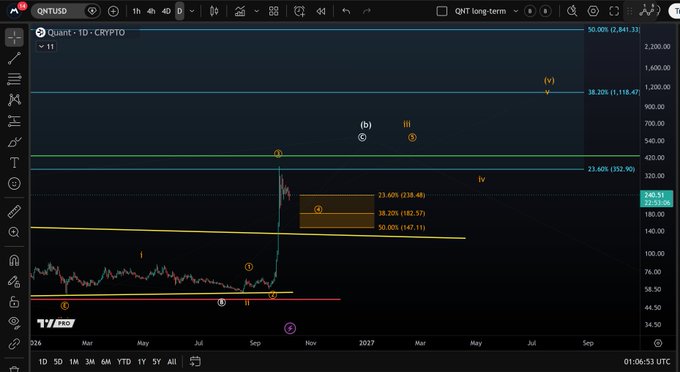Click the QNT long-term layout name
680x372 pixels.
[x=480, y=11]
